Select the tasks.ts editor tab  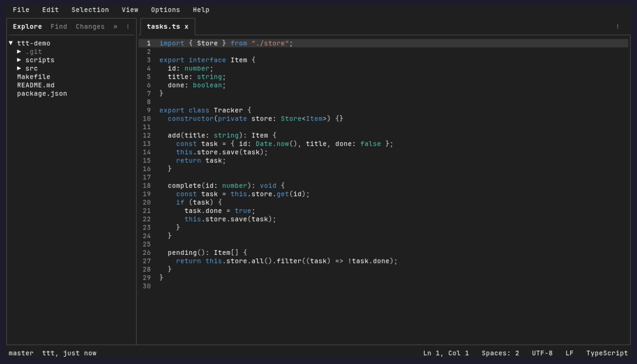[x=167, y=26]
